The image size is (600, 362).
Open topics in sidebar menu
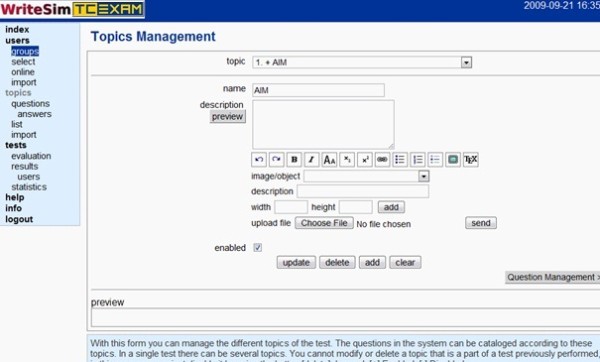tap(18, 93)
